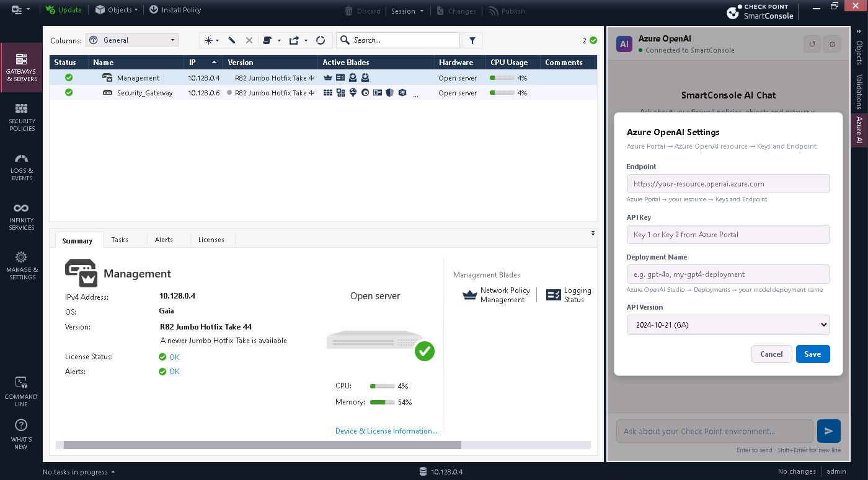This screenshot has height=480, width=868.
Task: Collapse the details pane with the chevron
Action: click(x=593, y=233)
